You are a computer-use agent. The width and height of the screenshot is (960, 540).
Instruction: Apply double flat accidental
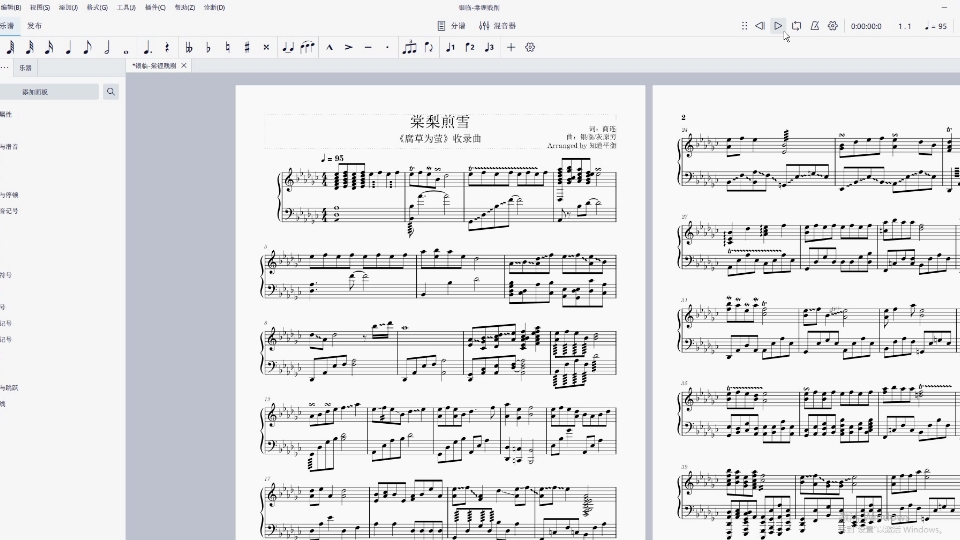(x=189, y=47)
